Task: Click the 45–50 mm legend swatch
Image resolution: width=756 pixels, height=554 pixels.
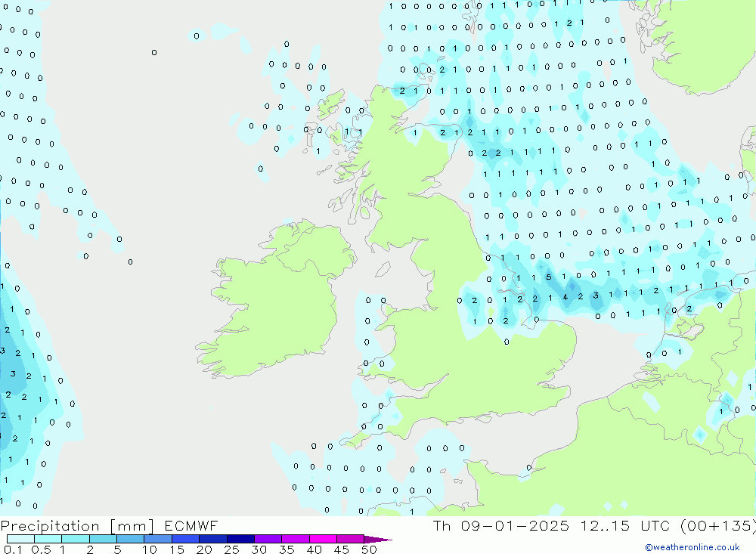Action: point(350,540)
